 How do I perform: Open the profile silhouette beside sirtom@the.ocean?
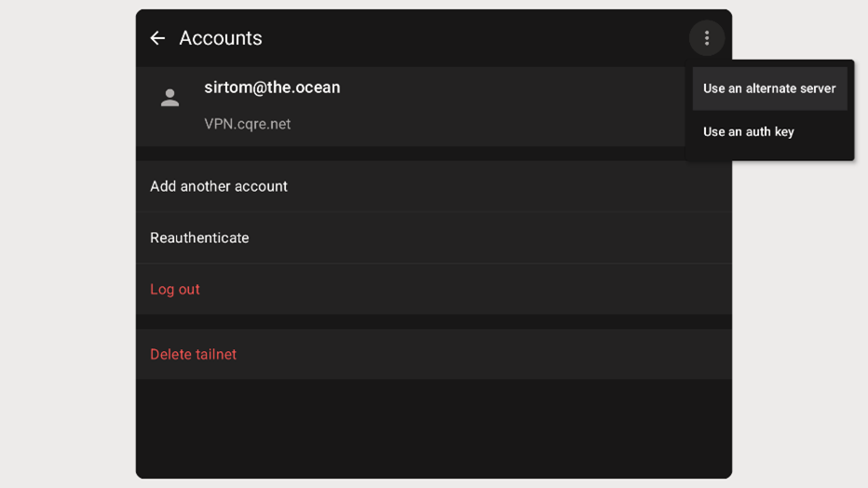coord(170,98)
